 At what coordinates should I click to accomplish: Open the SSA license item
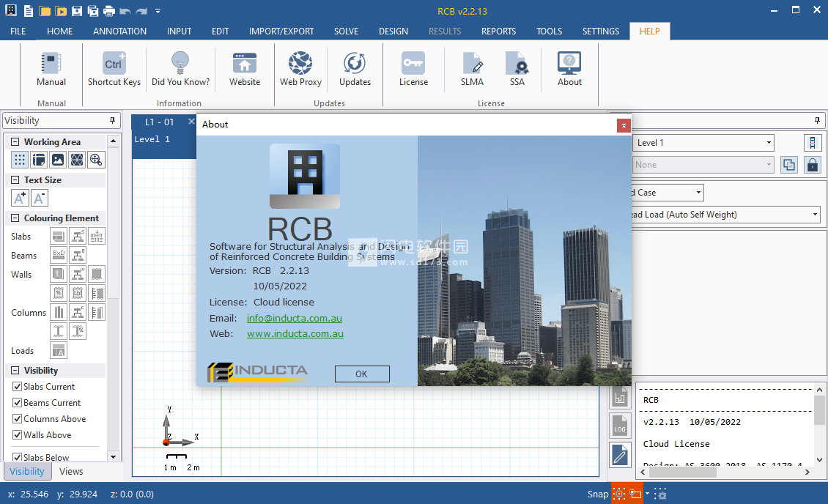pos(517,69)
